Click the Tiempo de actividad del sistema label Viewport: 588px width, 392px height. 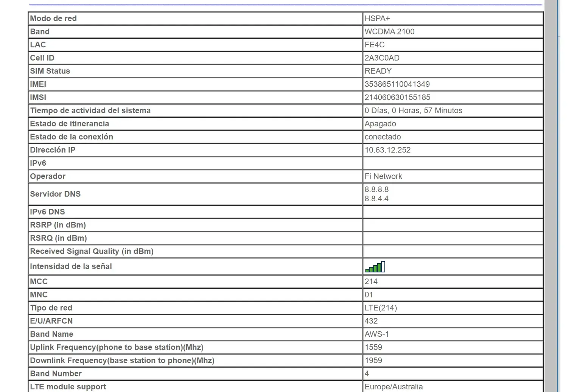90,110
